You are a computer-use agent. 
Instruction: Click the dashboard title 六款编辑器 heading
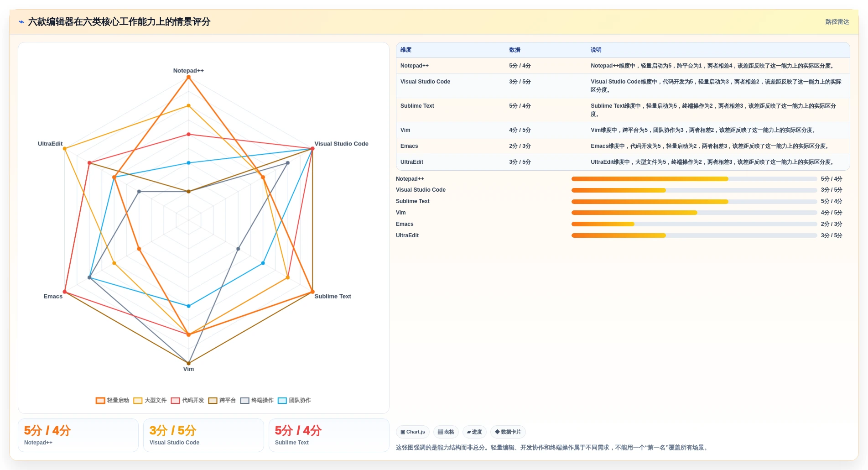(x=119, y=22)
